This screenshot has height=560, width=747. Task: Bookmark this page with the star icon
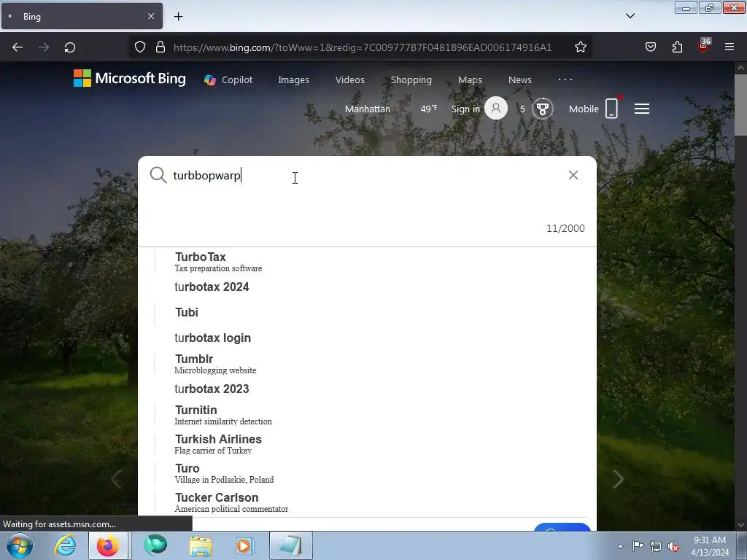[580, 47]
